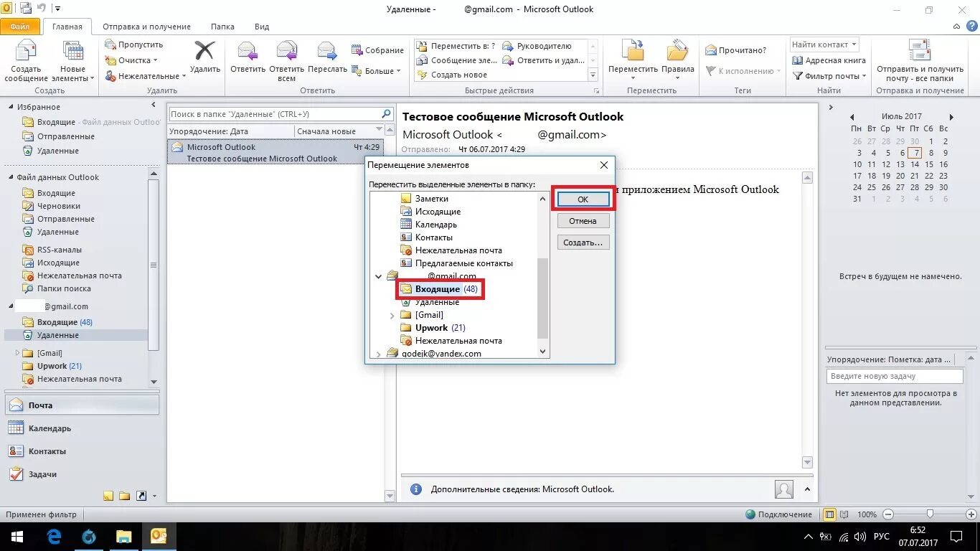This screenshot has width=980, height=551.
Task: Switch to the Send and receive (Отправка и получение) tab
Action: tap(146, 27)
